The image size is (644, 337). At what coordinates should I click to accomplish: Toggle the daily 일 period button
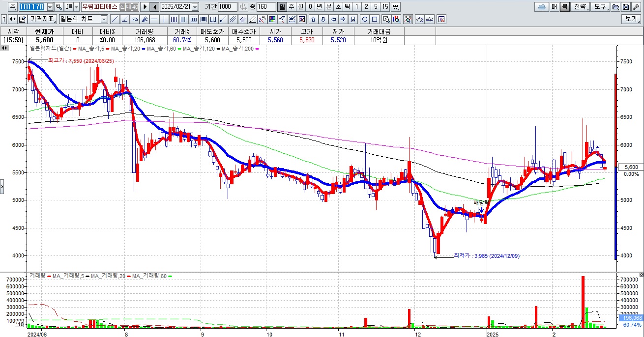pyautogui.click(x=282, y=7)
